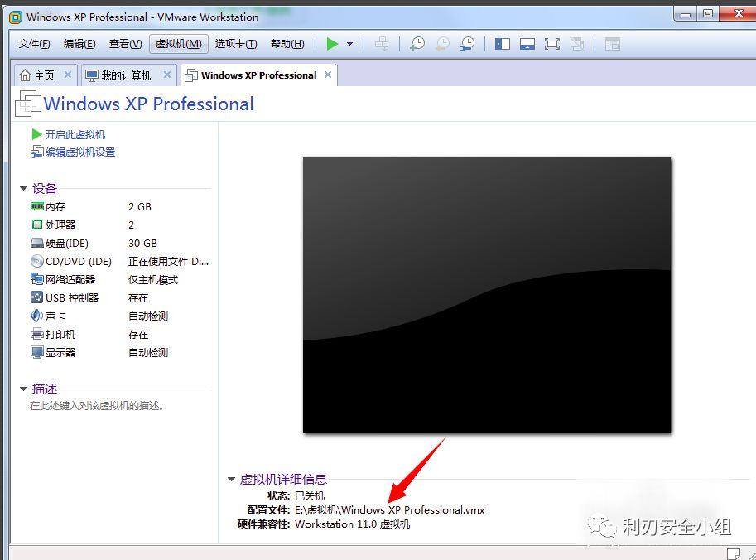Click the description input field placeholder text
Image resolution: width=756 pixels, height=560 pixels.
(97, 406)
